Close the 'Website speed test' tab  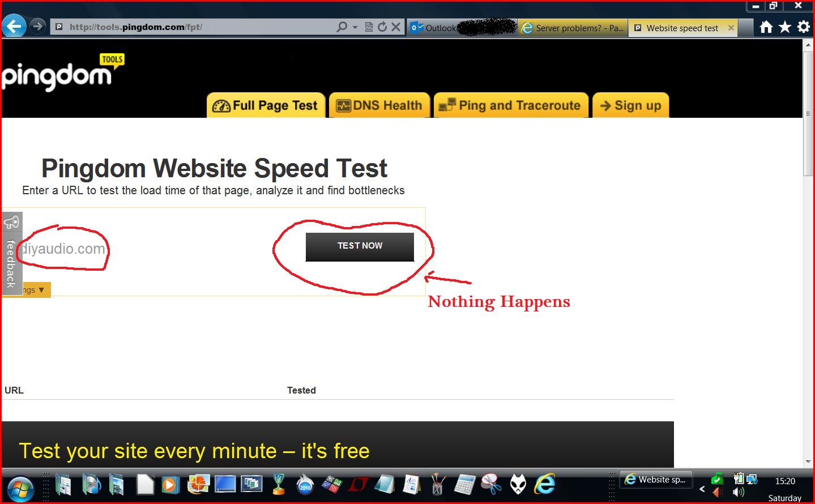point(731,28)
